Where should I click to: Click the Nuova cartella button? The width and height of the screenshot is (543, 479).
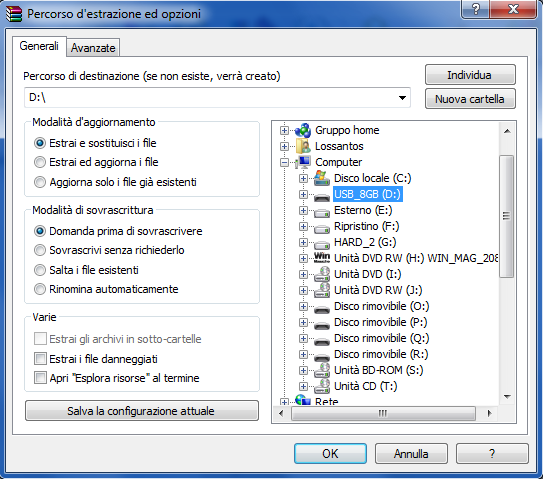tap(470, 99)
